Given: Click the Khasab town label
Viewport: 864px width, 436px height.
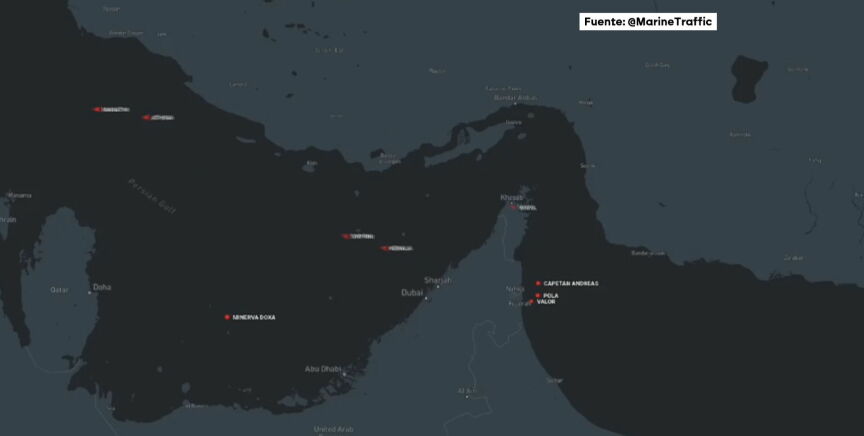Looking at the screenshot, I should click(511, 198).
